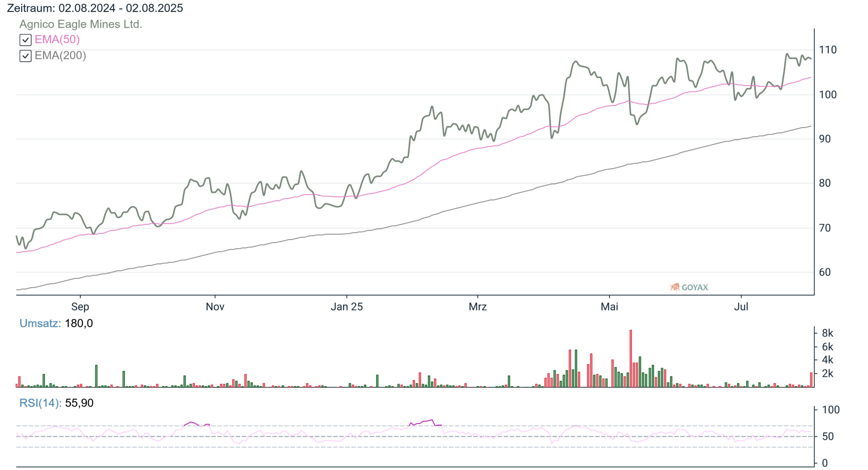868x470 pixels.
Task: Click the 100 price axis label
Action: (828, 95)
